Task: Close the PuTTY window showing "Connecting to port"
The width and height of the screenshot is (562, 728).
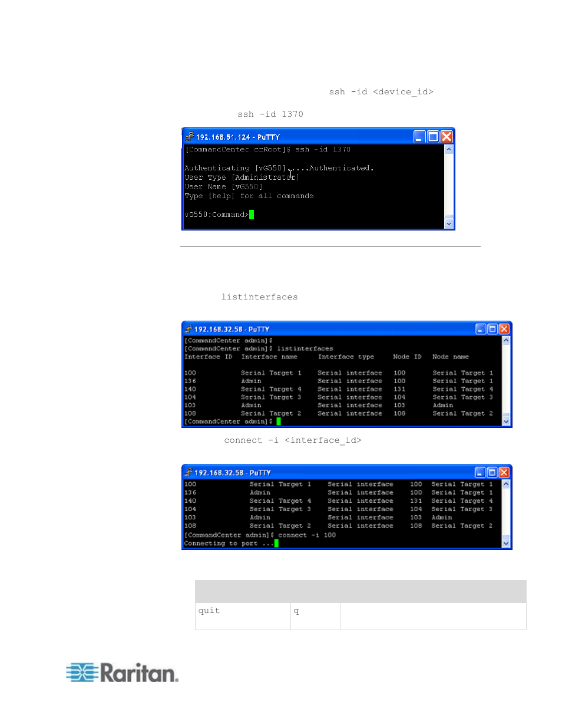Action: (x=504, y=472)
